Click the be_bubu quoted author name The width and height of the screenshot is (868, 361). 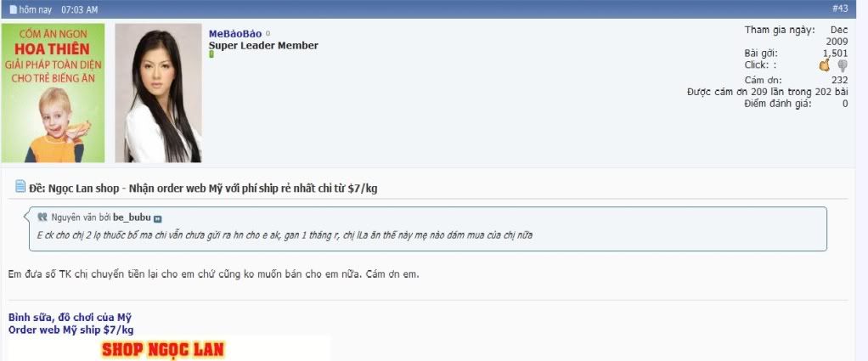(131, 217)
